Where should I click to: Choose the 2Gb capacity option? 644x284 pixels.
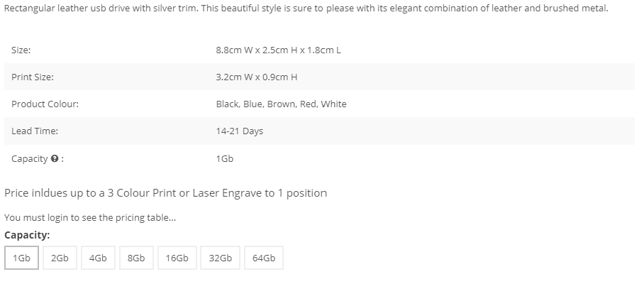coord(60,258)
